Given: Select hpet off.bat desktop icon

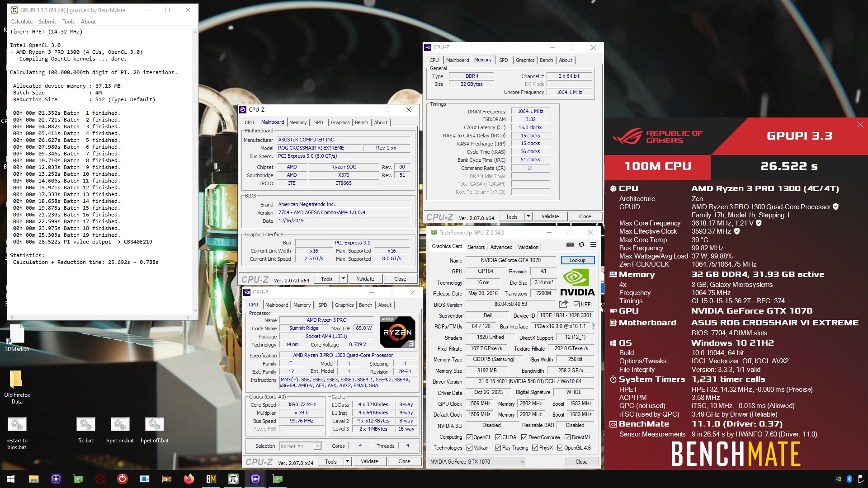Looking at the screenshot, I should tap(154, 430).
